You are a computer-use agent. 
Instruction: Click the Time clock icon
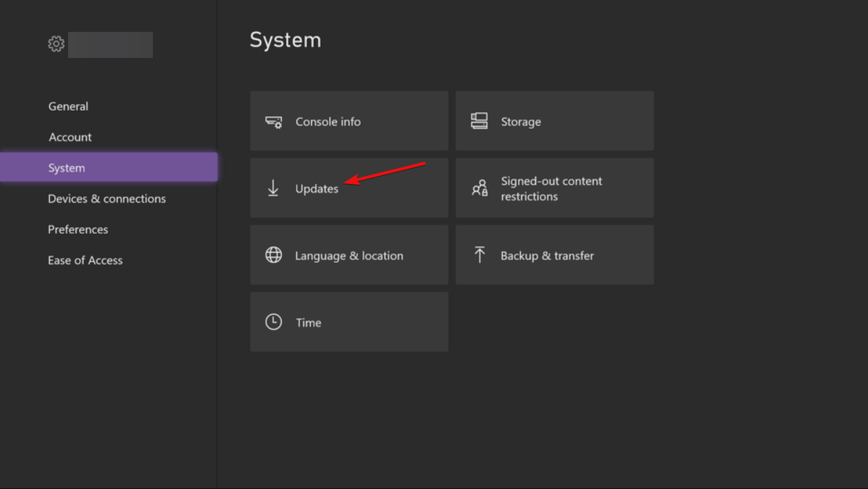pyautogui.click(x=273, y=322)
